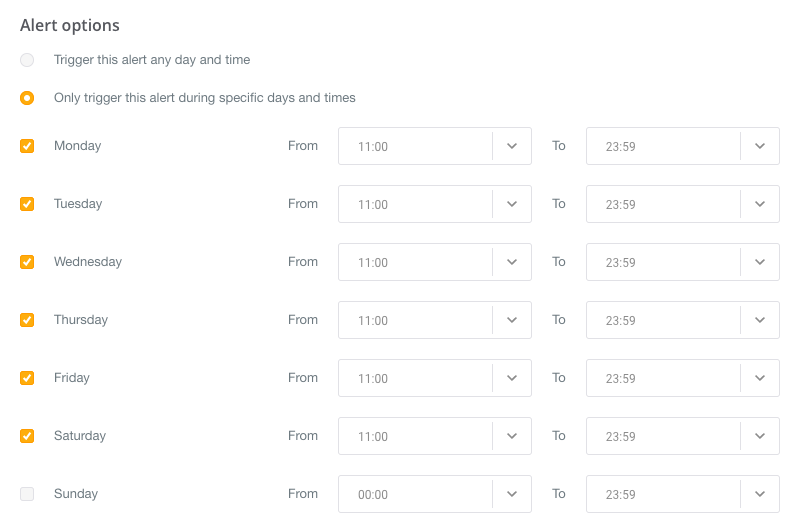Image resolution: width=811 pixels, height=531 pixels.
Task: Expand Wednesday's To time chevron
Action: coord(760,262)
